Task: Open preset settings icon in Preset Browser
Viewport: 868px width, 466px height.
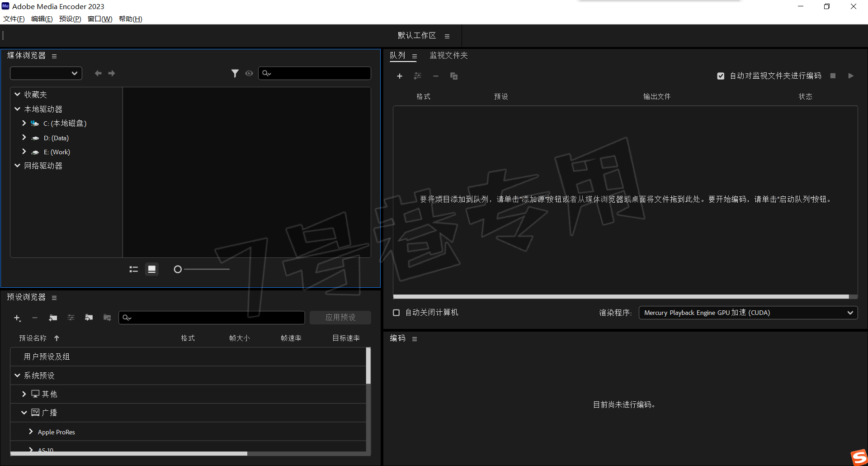Action: click(71, 318)
